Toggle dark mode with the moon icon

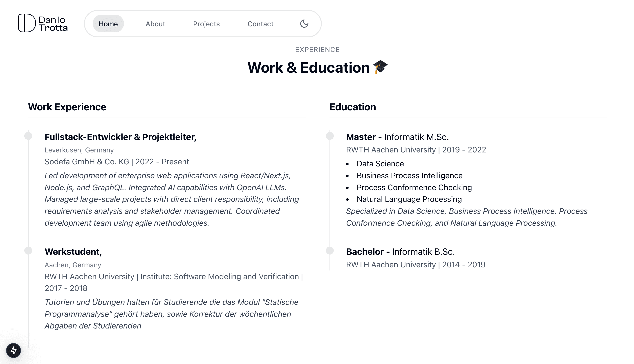[x=304, y=24]
